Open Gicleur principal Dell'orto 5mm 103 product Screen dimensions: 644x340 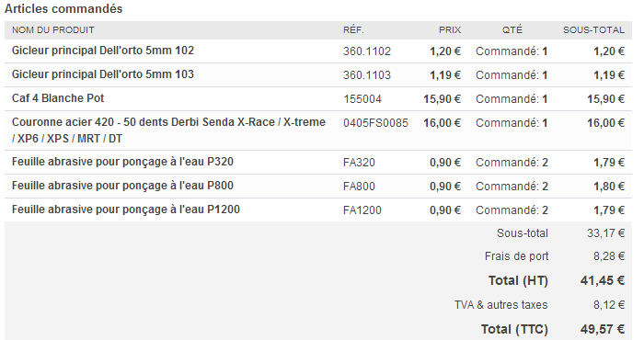tap(103, 74)
